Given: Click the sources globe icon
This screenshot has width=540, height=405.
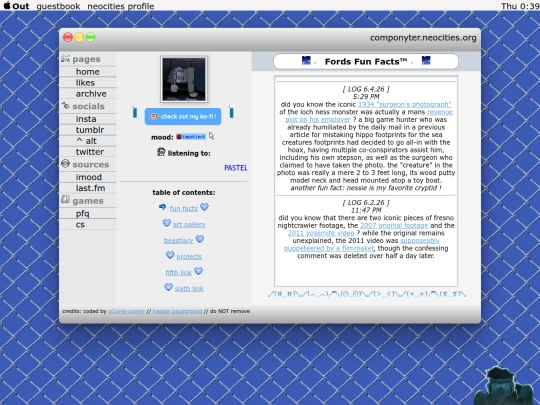Looking at the screenshot, I should tap(65, 164).
